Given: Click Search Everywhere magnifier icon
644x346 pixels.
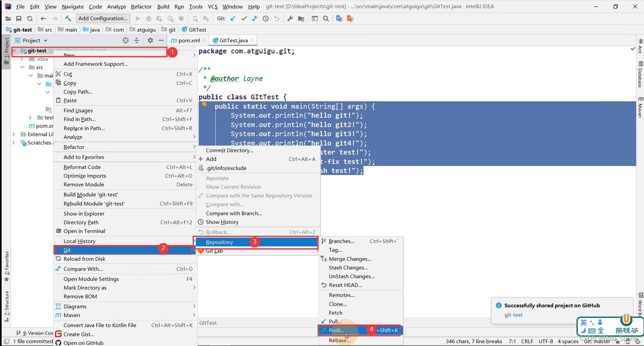Looking at the screenshot, I should click(326, 19).
